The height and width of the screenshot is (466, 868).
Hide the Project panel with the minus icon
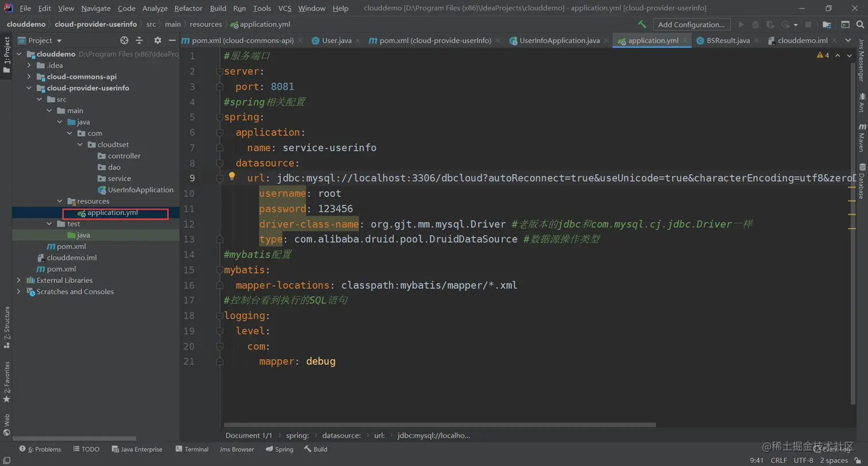click(172, 40)
